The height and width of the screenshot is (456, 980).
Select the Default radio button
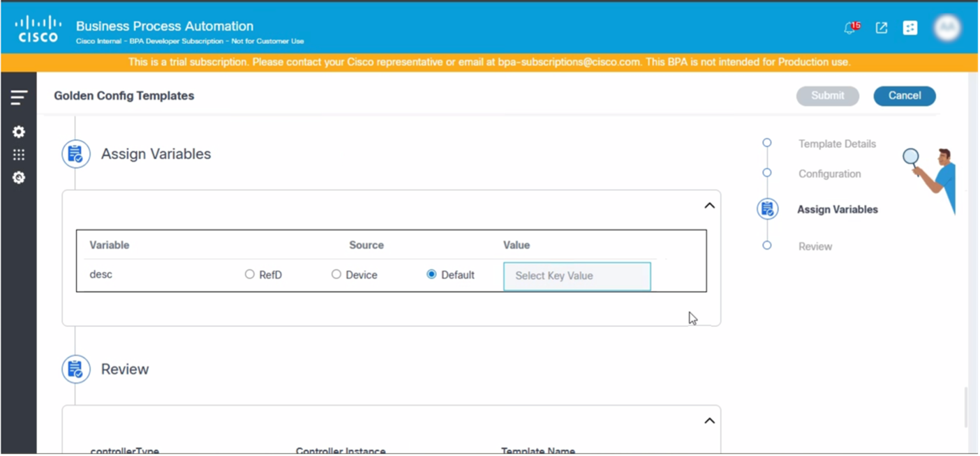point(431,275)
